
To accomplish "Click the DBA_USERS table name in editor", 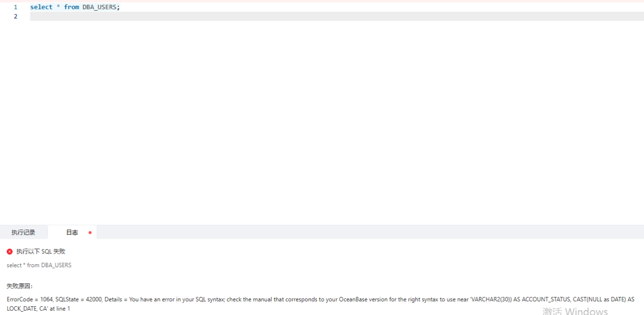I will (x=99, y=7).
